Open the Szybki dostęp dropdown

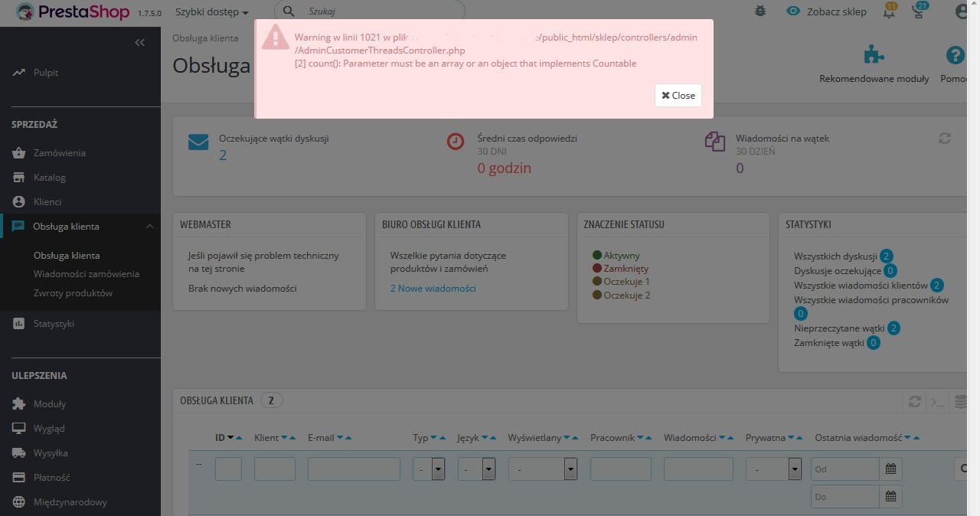coord(212,12)
